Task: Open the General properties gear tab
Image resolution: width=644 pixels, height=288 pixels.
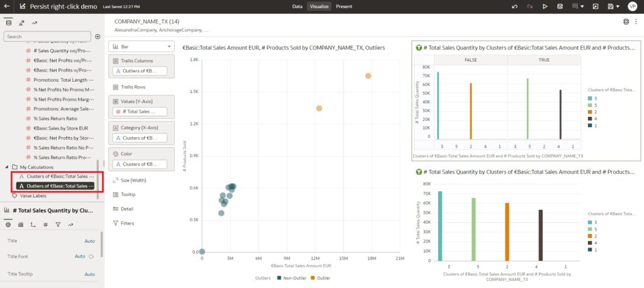Action: (8, 224)
